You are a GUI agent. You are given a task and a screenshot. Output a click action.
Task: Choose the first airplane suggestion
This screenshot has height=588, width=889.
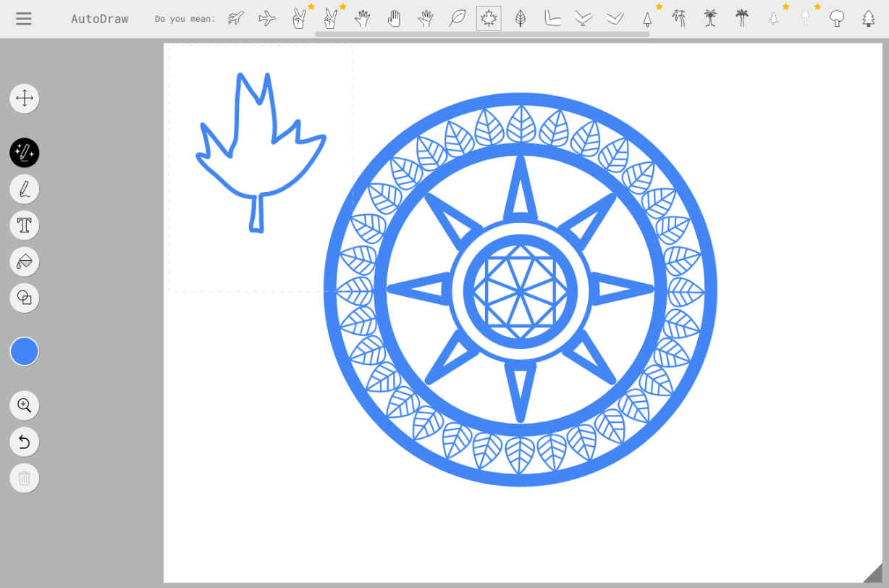click(x=236, y=18)
